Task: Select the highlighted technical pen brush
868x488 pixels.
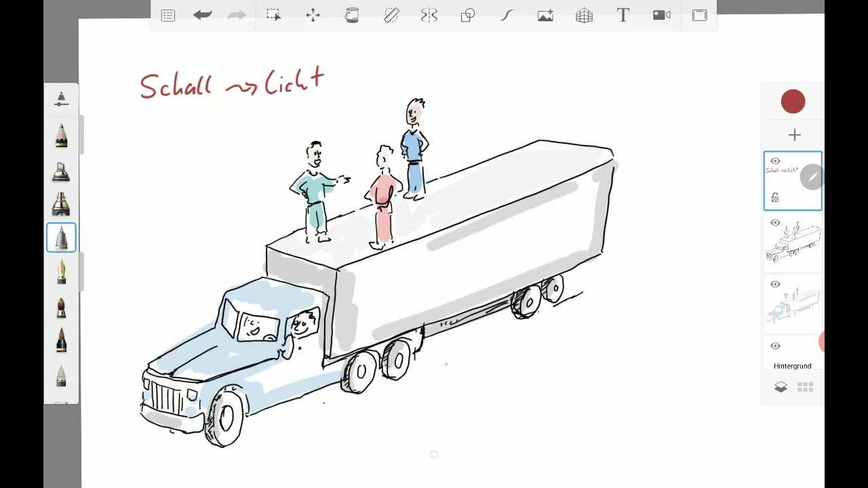Action: pos(61,237)
